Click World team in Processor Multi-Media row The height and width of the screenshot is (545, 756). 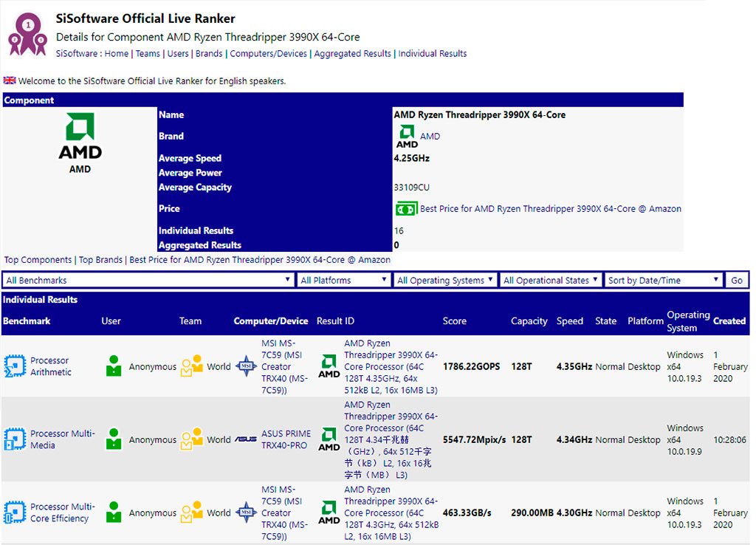pyautogui.click(x=219, y=440)
